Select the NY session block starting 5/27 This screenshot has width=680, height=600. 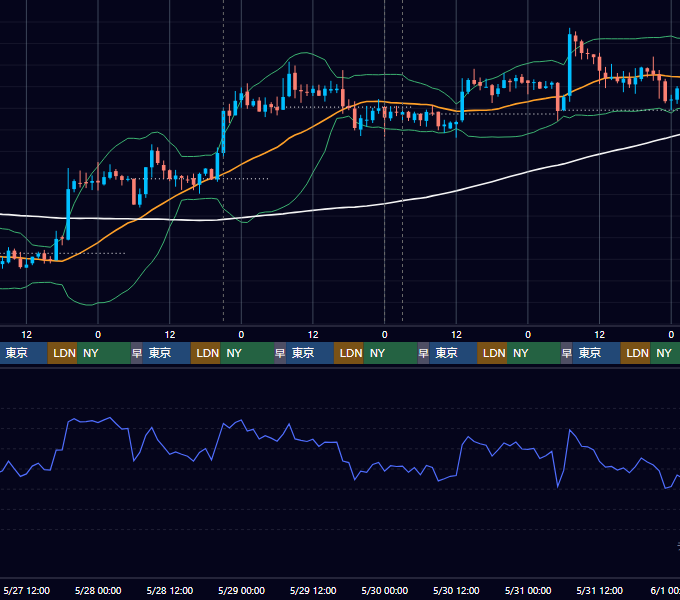pyautogui.click(x=104, y=353)
